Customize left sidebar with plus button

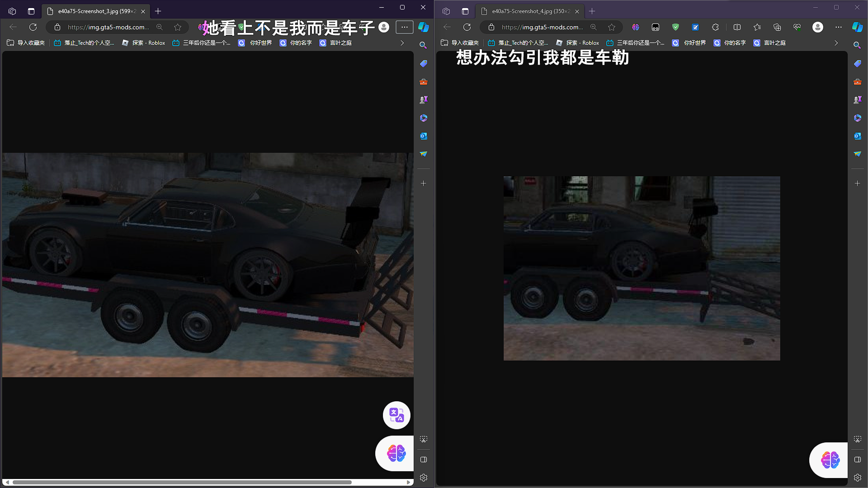coord(424,183)
